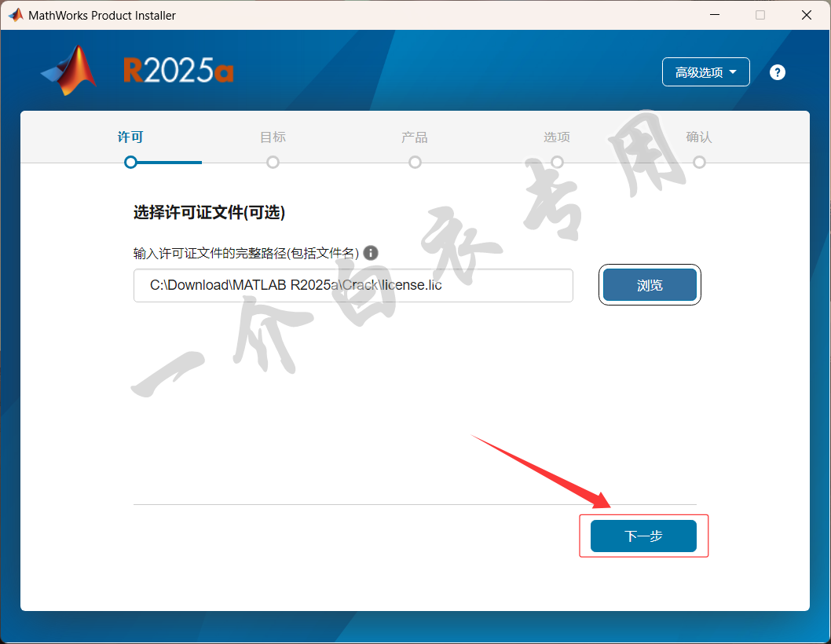Open the 高级选项 dropdown
The height and width of the screenshot is (644, 831).
(705, 72)
